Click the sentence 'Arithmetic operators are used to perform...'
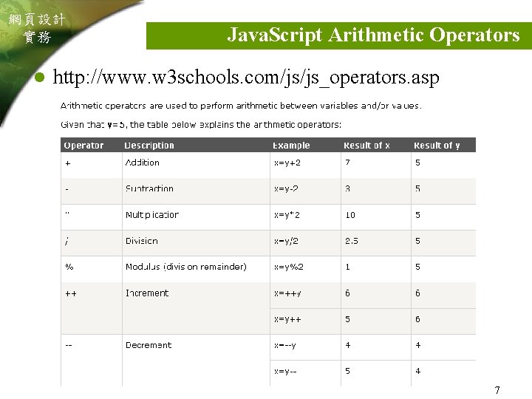532x399 pixels. pos(241,106)
